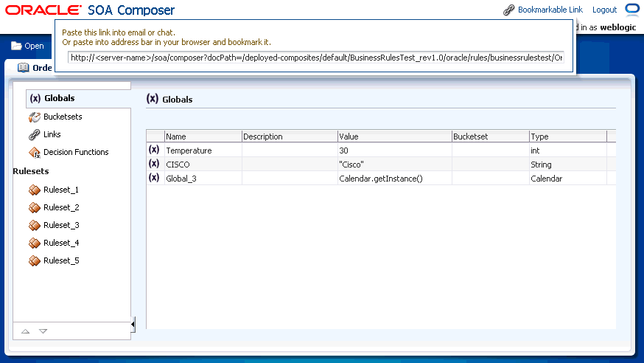Open Ruleset_2
This screenshot has width=644, height=363.
(x=61, y=207)
